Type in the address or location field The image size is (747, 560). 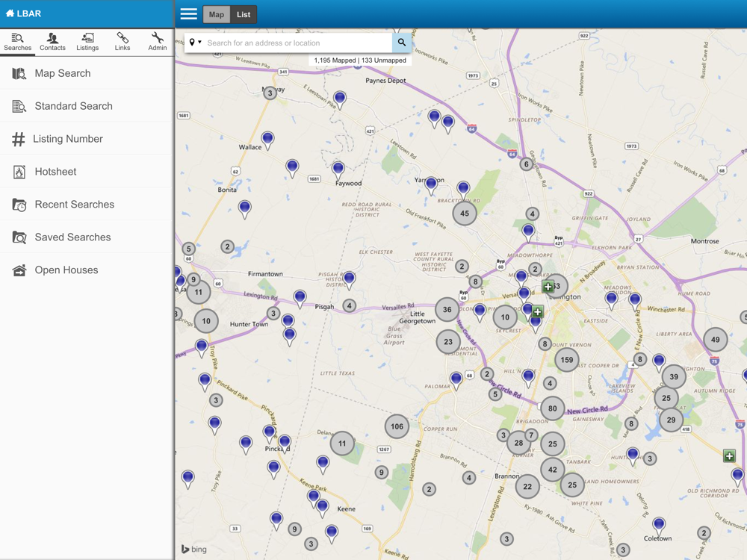pos(297,43)
